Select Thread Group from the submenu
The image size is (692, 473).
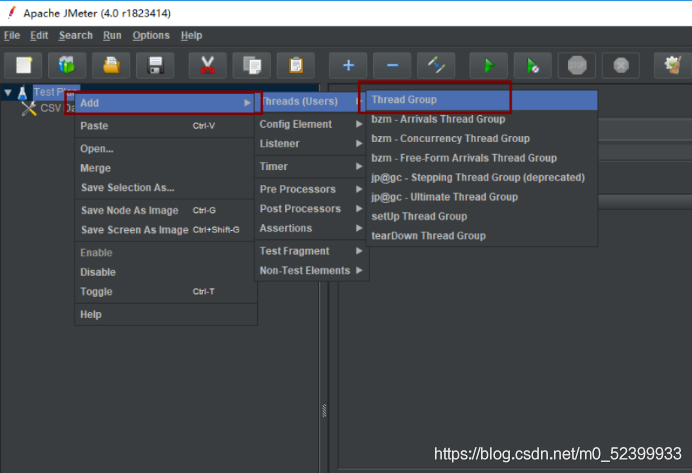[482, 100]
